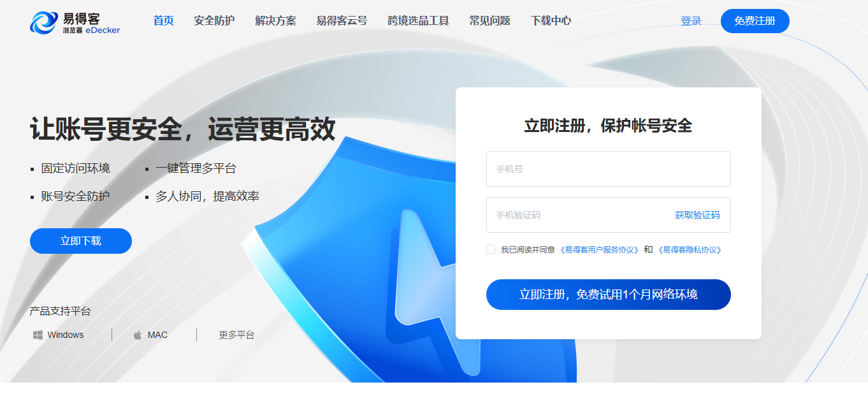Image resolution: width=868 pixels, height=417 pixels.
Task: Click the Windows platform label
Action: (x=66, y=335)
